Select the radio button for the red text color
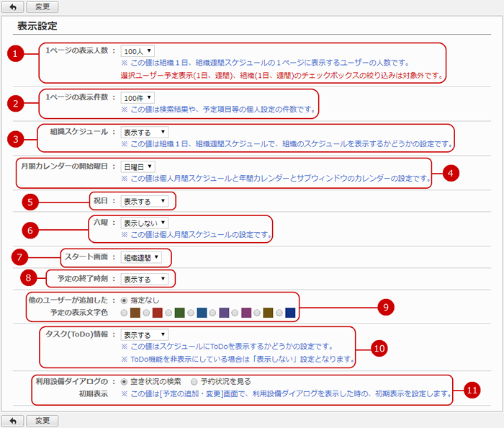 146,313
